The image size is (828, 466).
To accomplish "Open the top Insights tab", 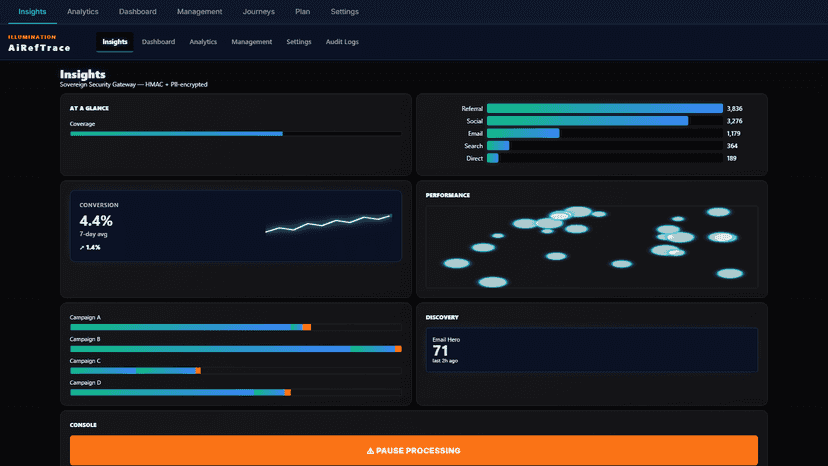I will pos(32,12).
